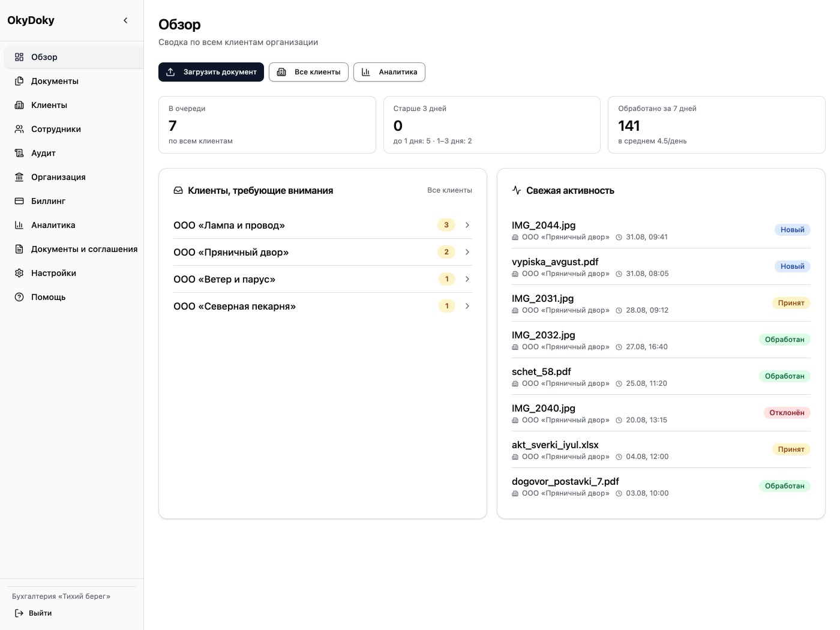Click the Обзор dashboard icon in sidebar

pos(19,57)
